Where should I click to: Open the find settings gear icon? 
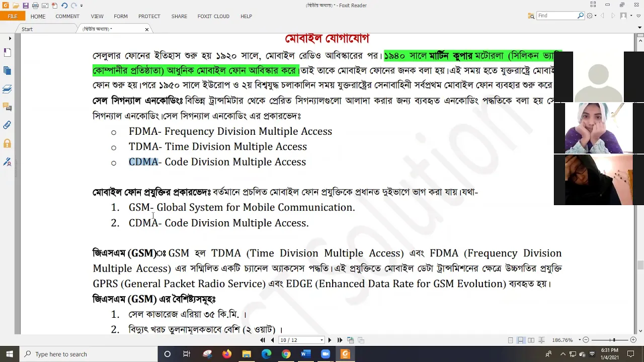589,16
